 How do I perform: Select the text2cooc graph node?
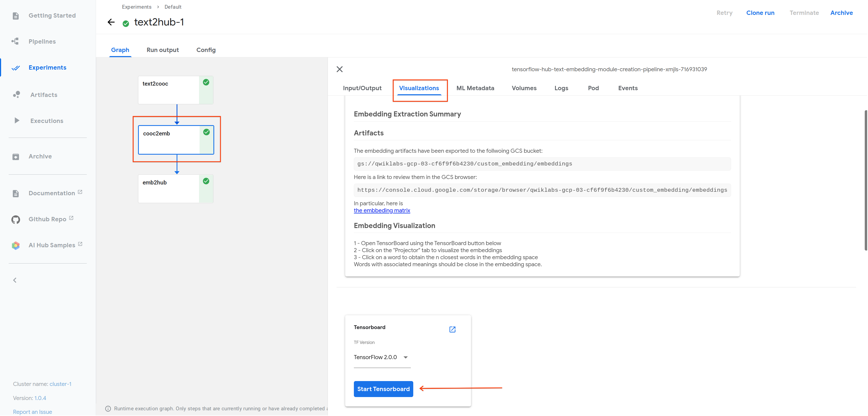tap(168, 90)
